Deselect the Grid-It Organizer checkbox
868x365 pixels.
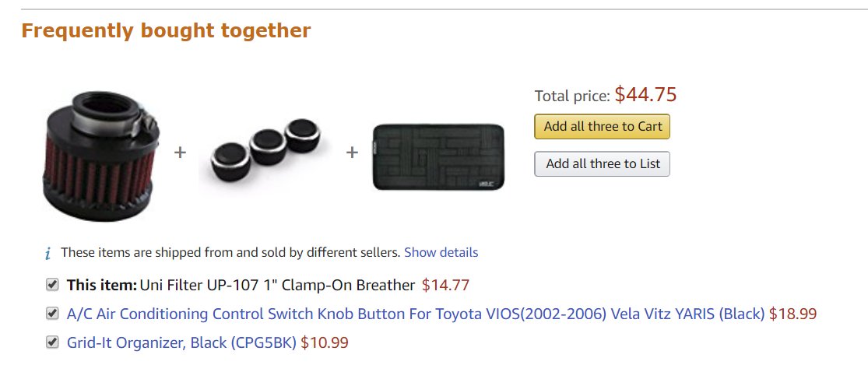tap(52, 342)
